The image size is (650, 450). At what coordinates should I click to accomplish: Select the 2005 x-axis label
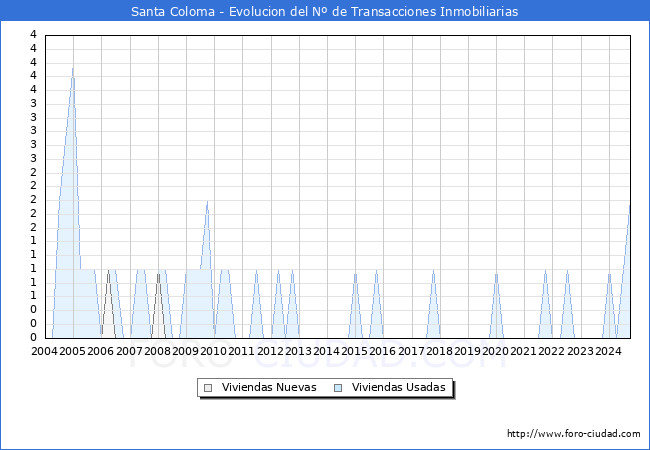[x=73, y=351]
